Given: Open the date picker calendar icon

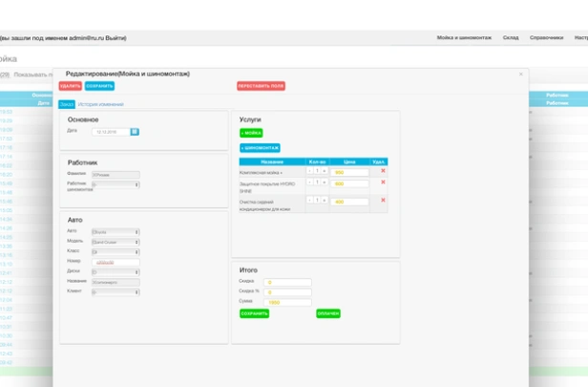Looking at the screenshot, I should coord(135,132).
